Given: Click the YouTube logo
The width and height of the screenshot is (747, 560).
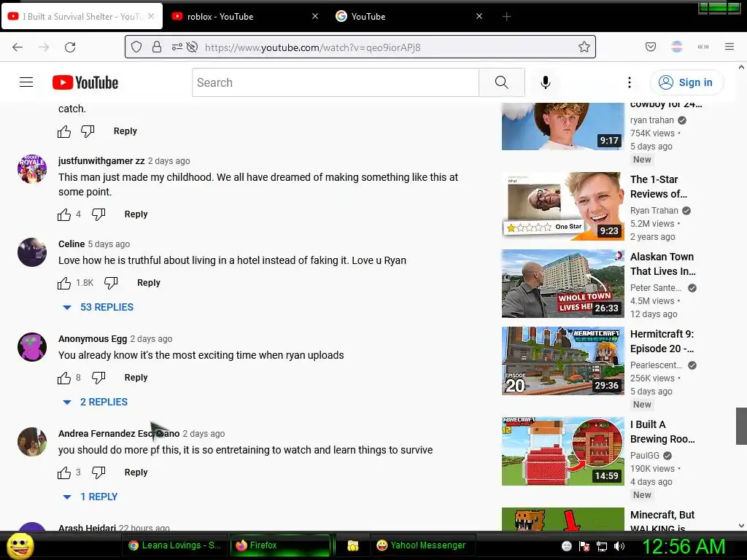Looking at the screenshot, I should click(x=85, y=82).
